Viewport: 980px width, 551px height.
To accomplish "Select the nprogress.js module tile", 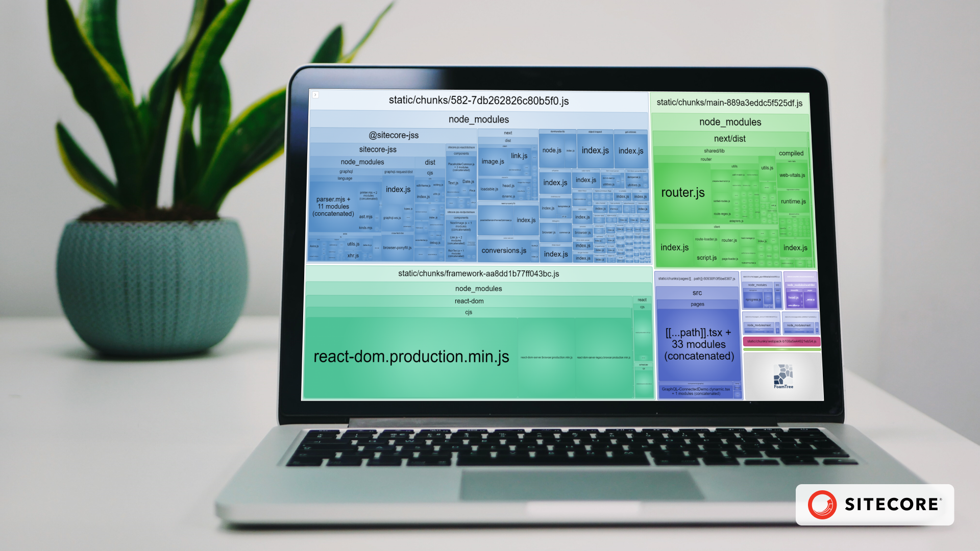I will click(753, 299).
